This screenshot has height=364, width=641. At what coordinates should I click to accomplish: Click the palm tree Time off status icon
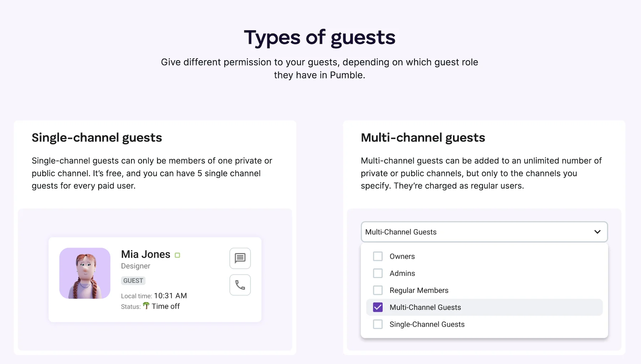(x=146, y=306)
